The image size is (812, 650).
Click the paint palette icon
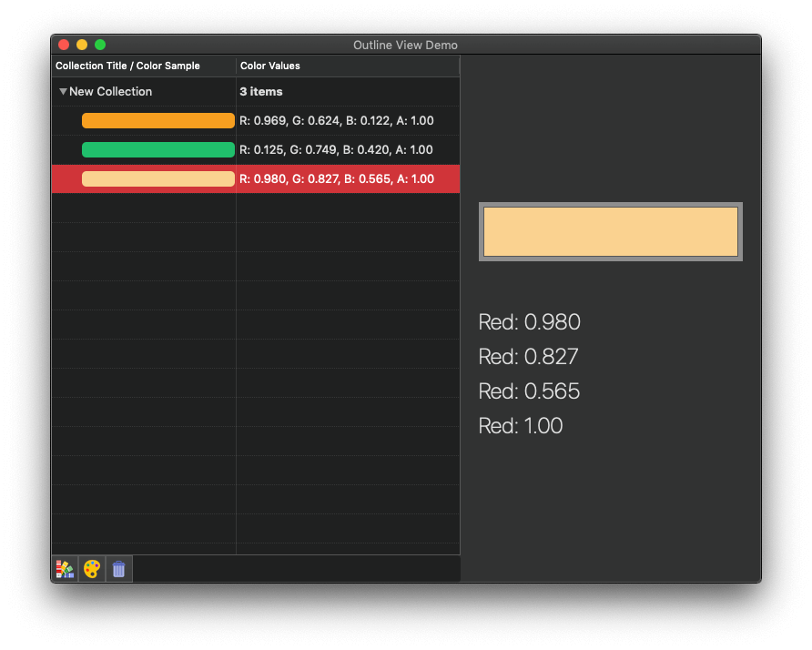(x=92, y=569)
